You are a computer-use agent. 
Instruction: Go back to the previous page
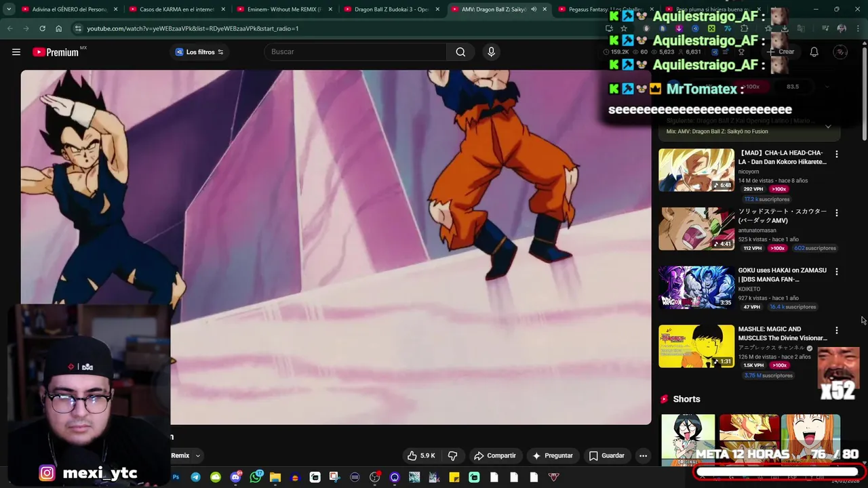click(10, 28)
